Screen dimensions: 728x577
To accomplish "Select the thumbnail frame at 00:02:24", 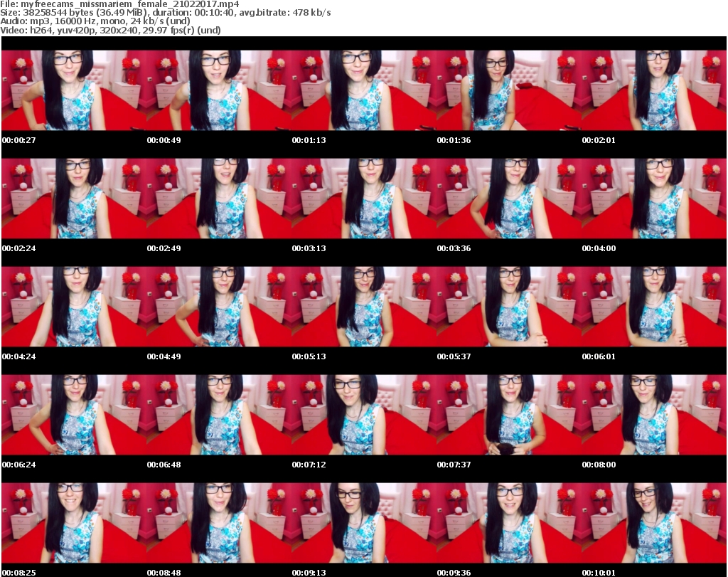I will click(74, 198).
